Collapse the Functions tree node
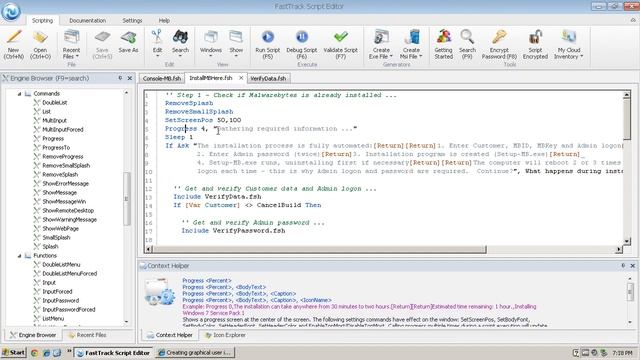640x360 pixels. (19, 256)
